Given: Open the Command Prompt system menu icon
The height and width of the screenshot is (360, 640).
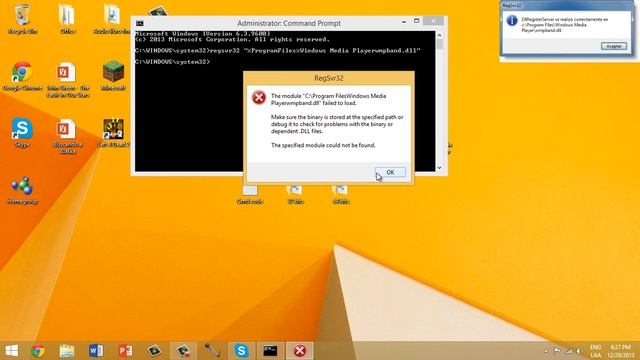Looking at the screenshot, I should point(140,23).
